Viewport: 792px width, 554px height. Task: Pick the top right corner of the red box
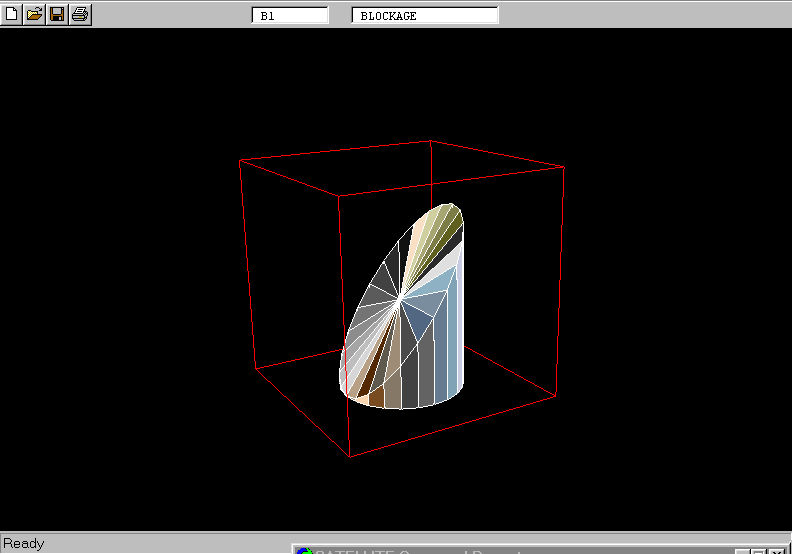[x=564, y=166]
